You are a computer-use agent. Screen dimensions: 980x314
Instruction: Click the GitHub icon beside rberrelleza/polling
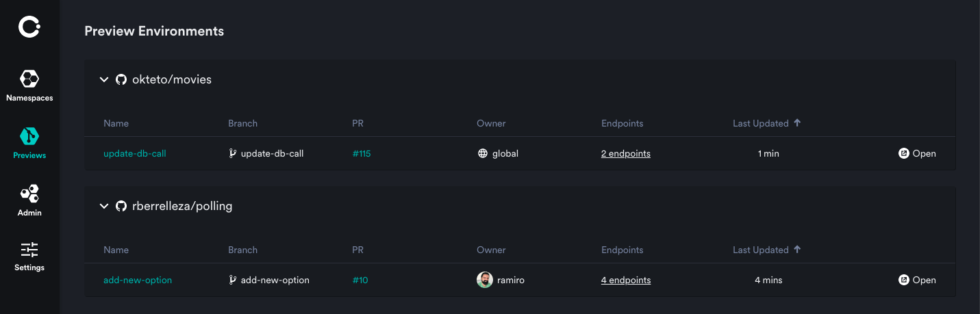click(121, 206)
